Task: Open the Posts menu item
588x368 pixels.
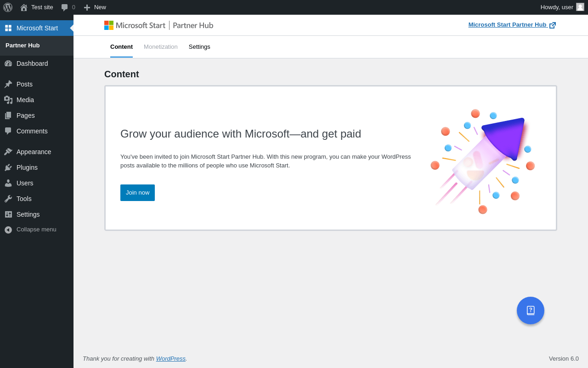Action: click(37, 84)
